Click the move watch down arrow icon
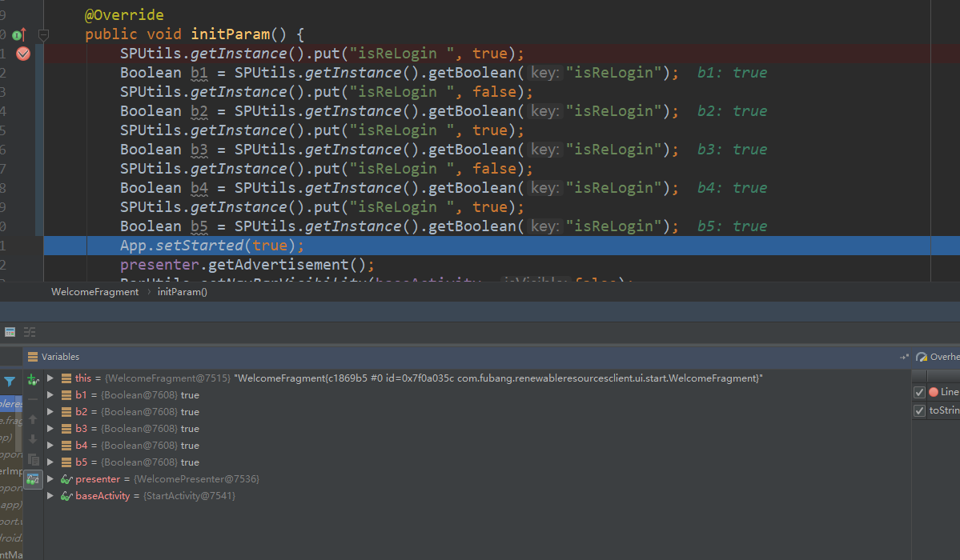Viewport: 960px width, 560px height. pos(32,438)
